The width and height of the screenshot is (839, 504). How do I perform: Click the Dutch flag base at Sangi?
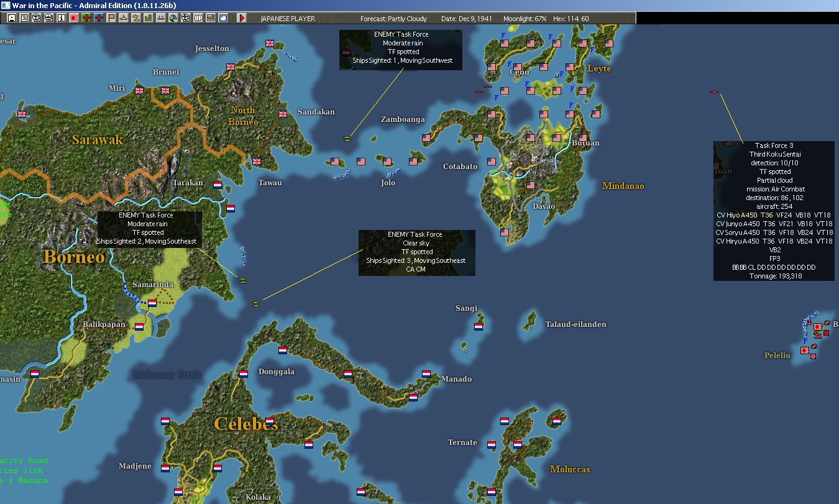(x=479, y=326)
